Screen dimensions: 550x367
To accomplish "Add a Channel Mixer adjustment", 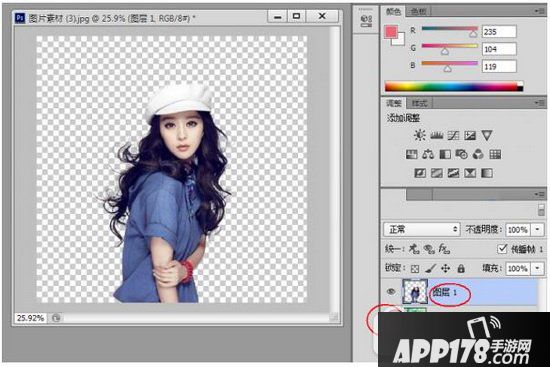I will (x=478, y=154).
